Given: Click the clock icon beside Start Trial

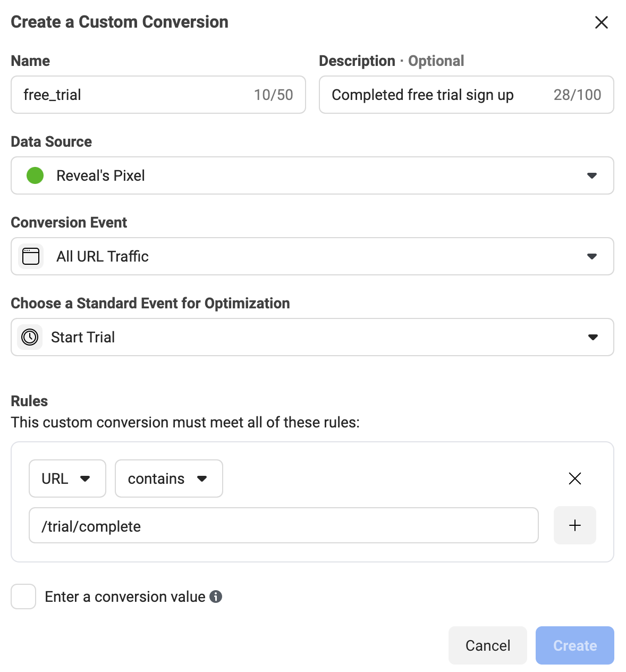Looking at the screenshot, I should tap(30, 337).
